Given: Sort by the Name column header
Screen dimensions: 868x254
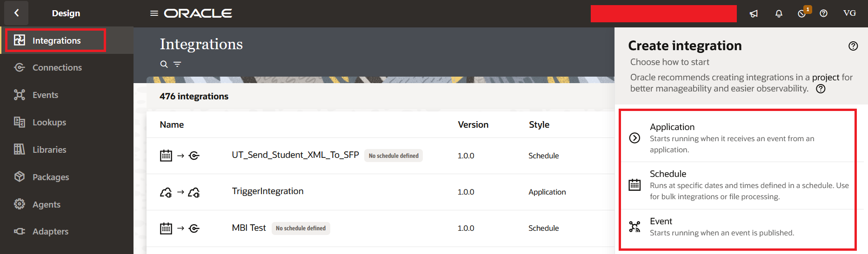Looking at the screenshot, I should 172,125.
